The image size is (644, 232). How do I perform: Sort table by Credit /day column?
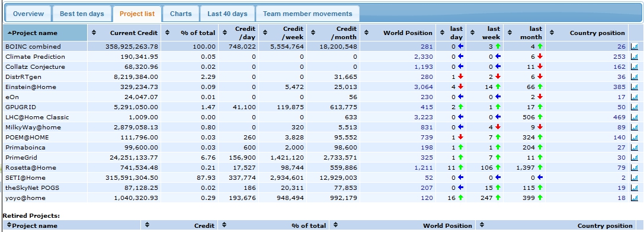pos(238,33)
